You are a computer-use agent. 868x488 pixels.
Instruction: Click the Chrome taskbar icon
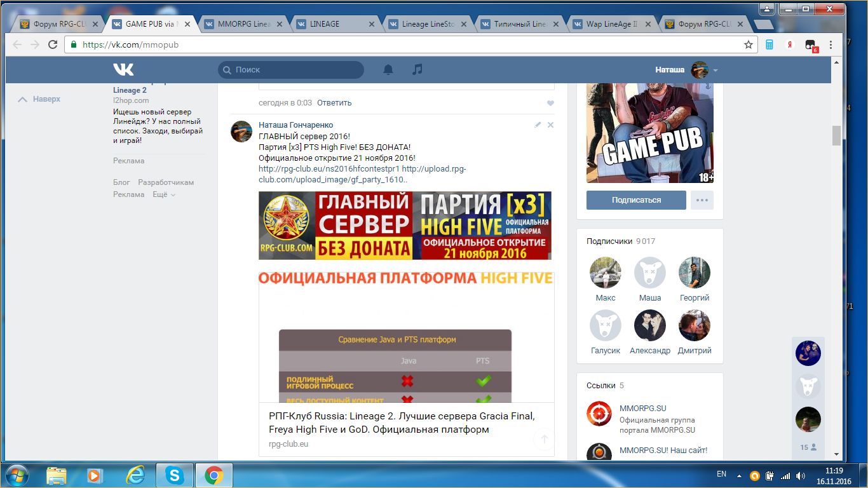click(x=214, y=475)
